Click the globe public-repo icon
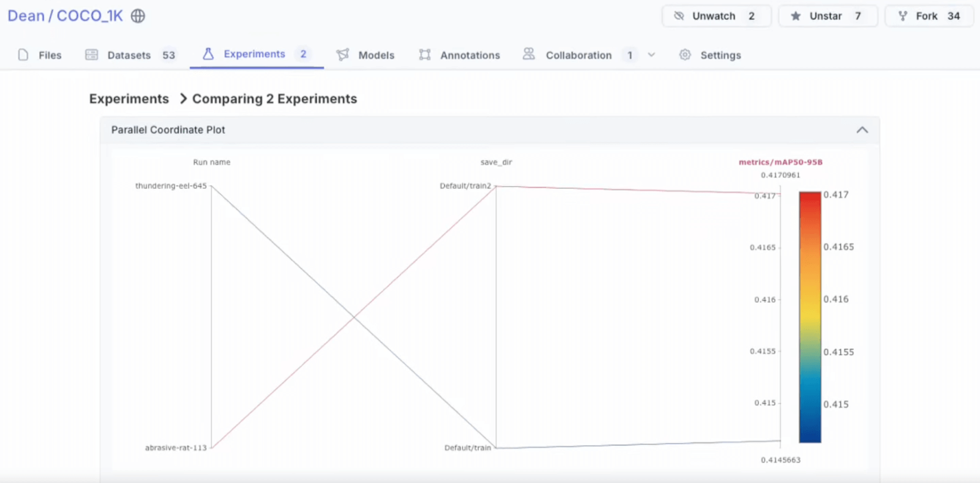This screenshot has height=483, width=980. pos(138,16)
